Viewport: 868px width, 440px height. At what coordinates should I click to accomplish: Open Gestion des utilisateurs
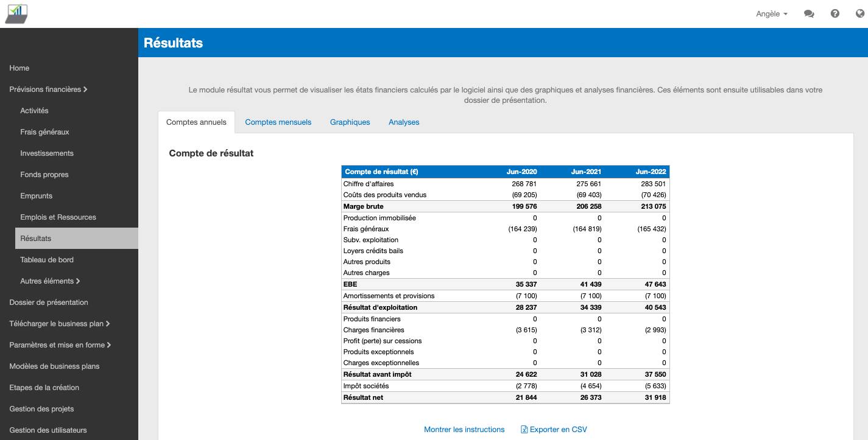click(x=48, y=430)
